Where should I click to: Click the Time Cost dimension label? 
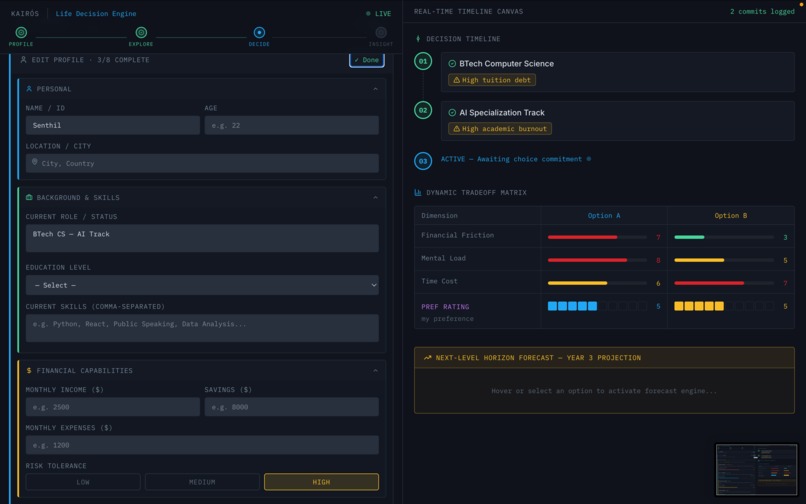click(x=439, y=281)
